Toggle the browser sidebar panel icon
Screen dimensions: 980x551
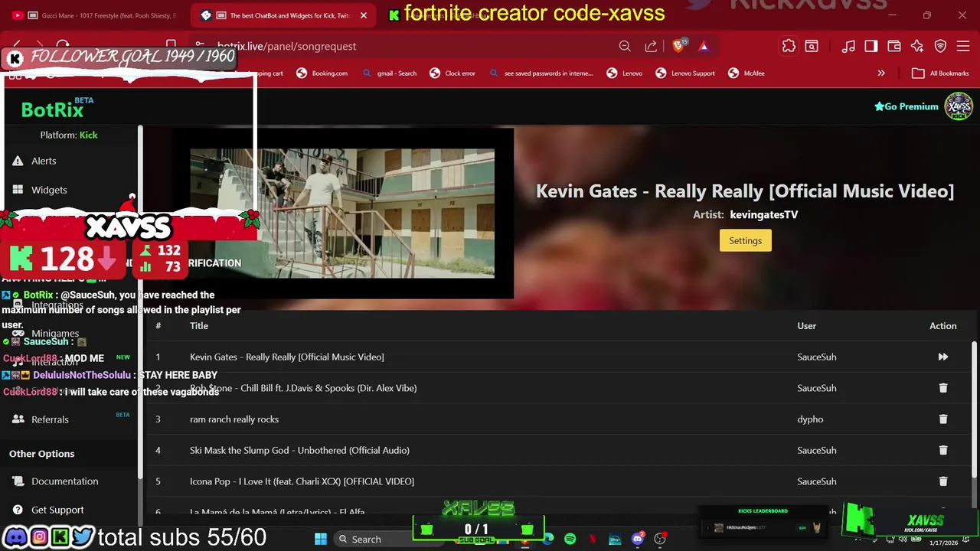tap(871, 46)
